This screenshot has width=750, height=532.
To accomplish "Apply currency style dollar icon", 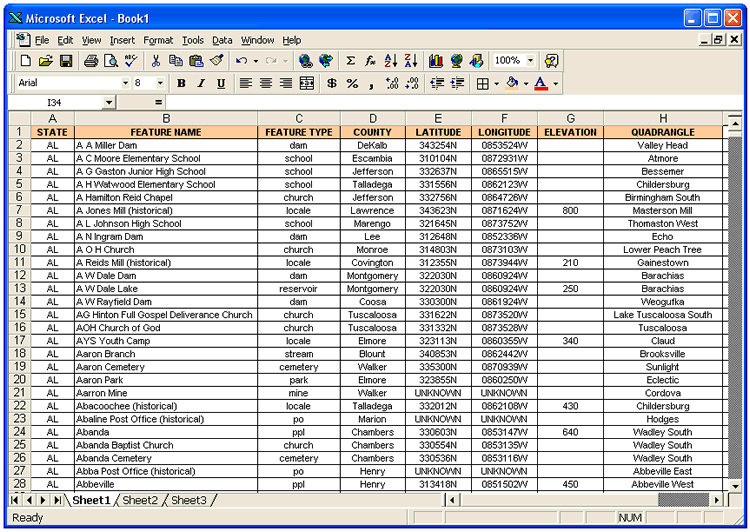I will pyautogui.click(x=331, y=83).
